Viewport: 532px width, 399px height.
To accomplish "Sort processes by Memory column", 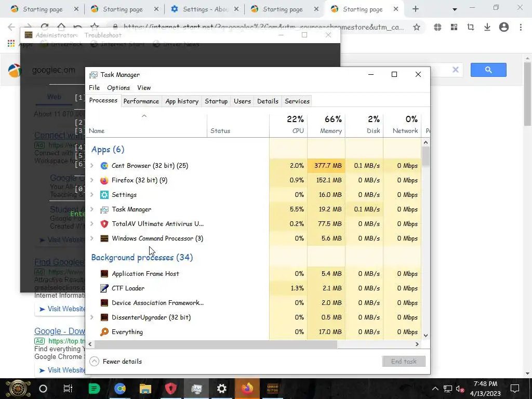I will (326, 125).
